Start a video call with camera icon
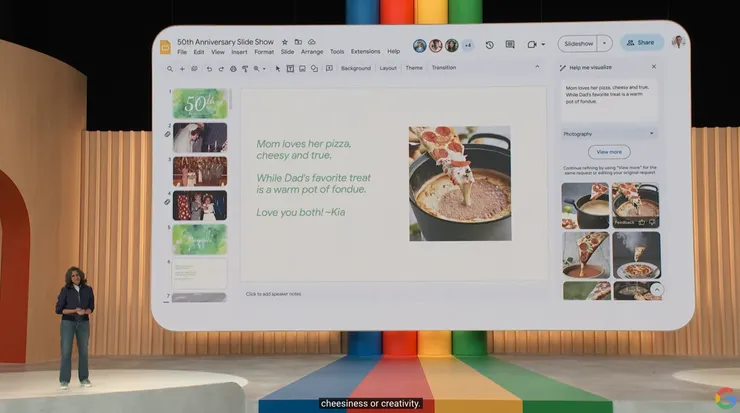 (532, 44)
